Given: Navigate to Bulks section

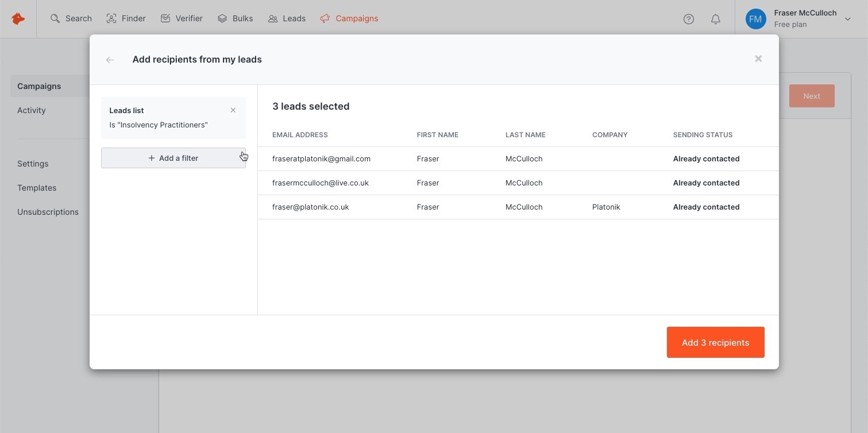Looking at the screenshot, I should coord(236,18).
